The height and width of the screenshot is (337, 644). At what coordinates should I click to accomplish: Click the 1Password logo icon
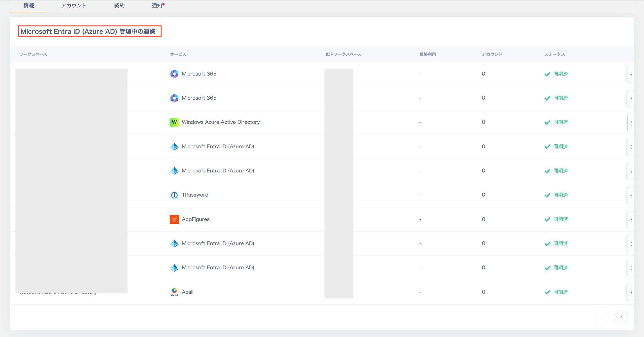[174, 195]
